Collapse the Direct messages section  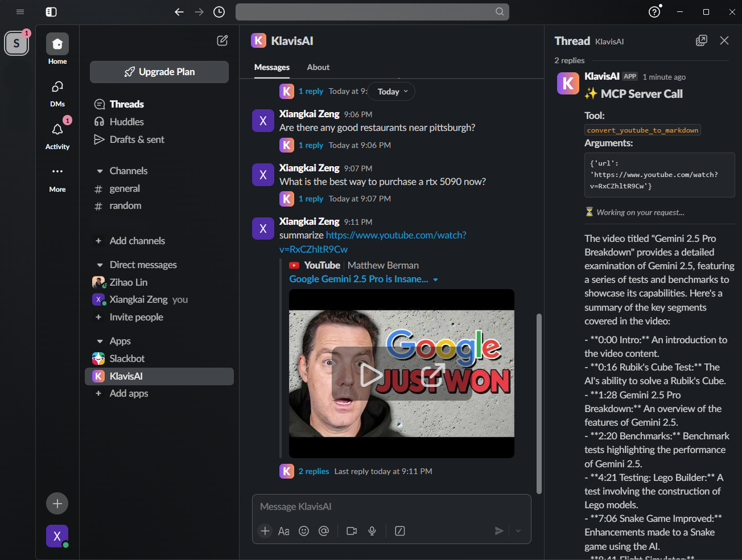tap(100, 265)
